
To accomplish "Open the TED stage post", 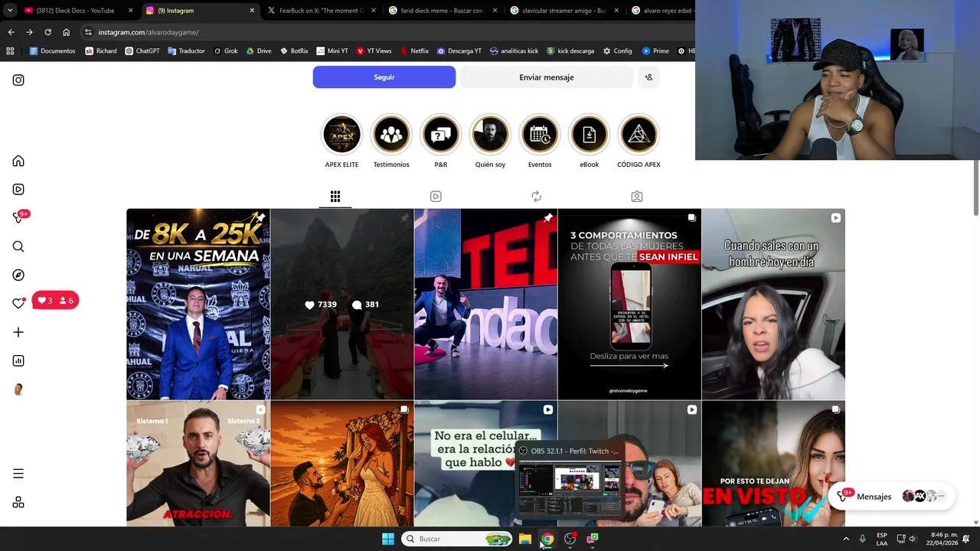I will tap(486, 305).
